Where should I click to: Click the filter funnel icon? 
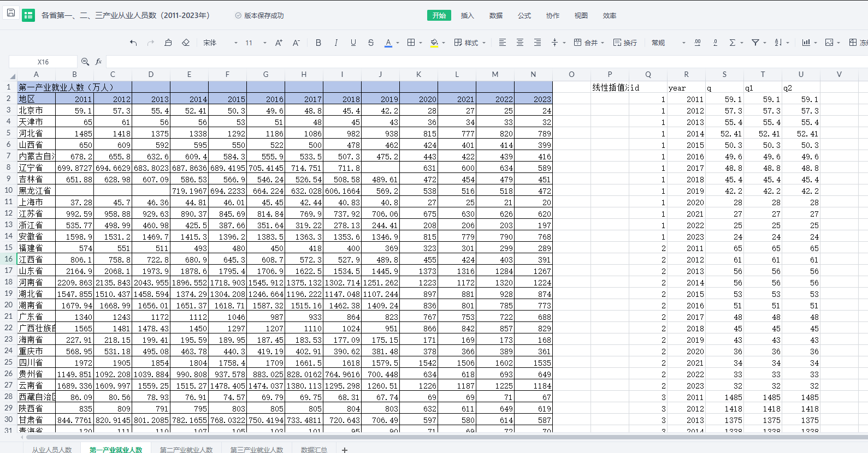(x=755, y=43)
